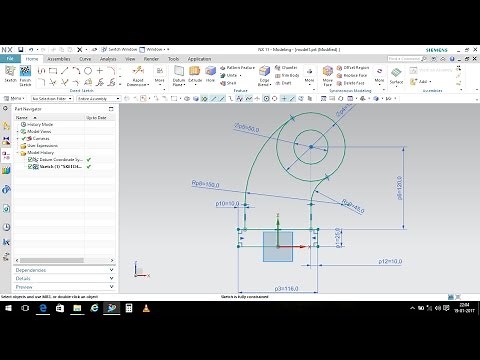Open the No Selection Filter dropdown
The width and height of the screenshot is (480, 360).
click(x=52, y=99)
